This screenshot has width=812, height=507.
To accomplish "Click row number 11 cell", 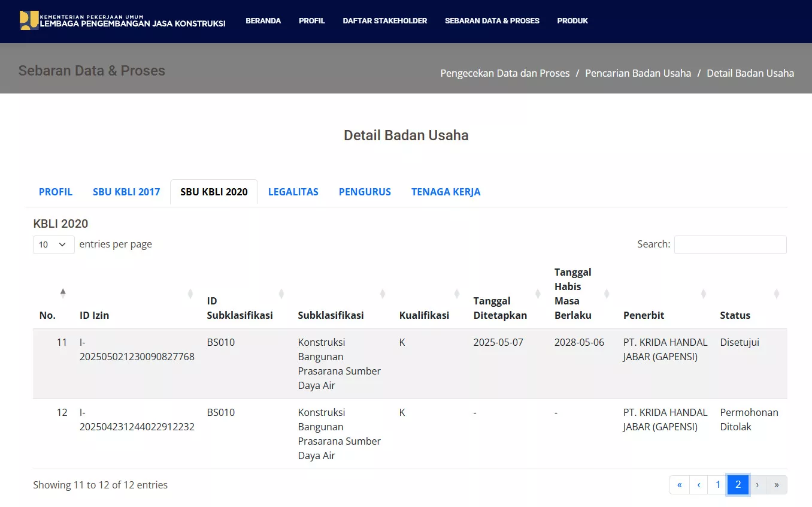I will tap(62, 342).
